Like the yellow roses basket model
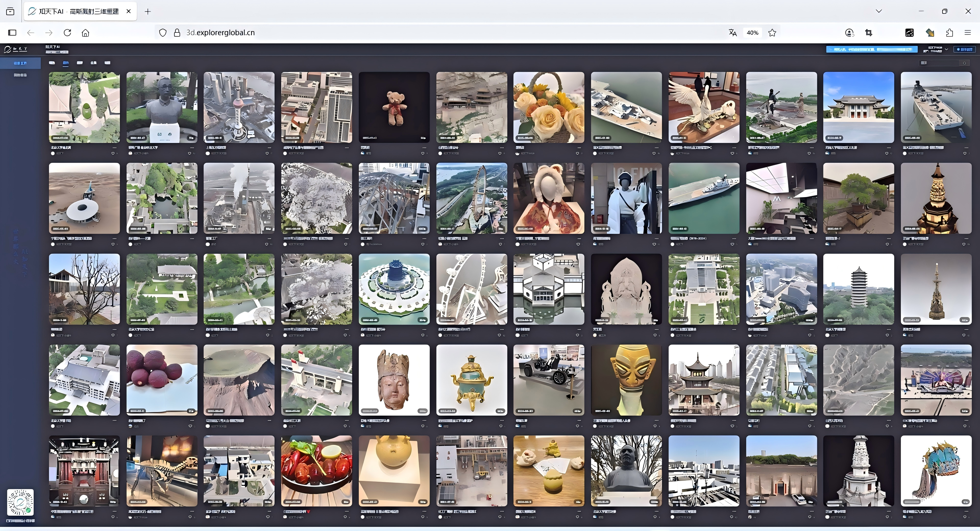 coord(578,153)
